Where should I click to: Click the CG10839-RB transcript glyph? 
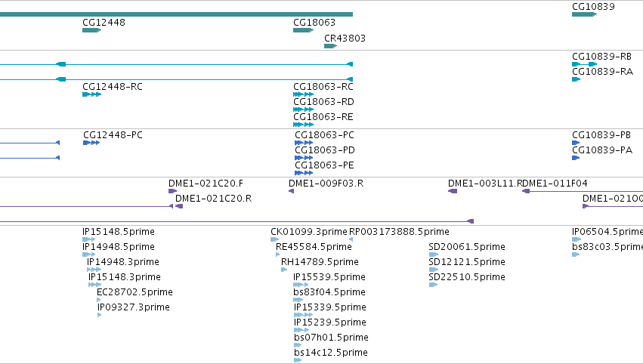coord(584,64)
